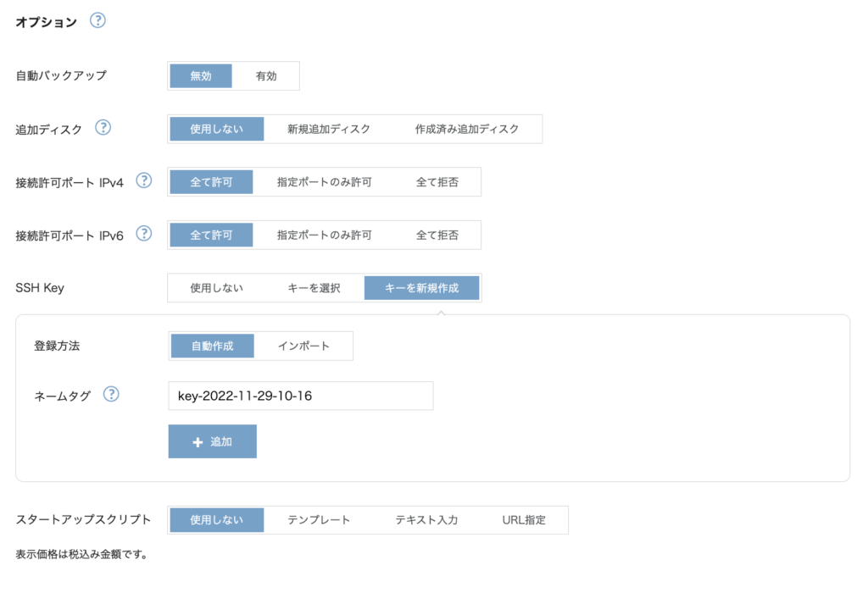Image resolution: width=868 pixels, height=604 pixels.
Task: Select キーを選択 for SSH Key
Action: coord(314,288)
